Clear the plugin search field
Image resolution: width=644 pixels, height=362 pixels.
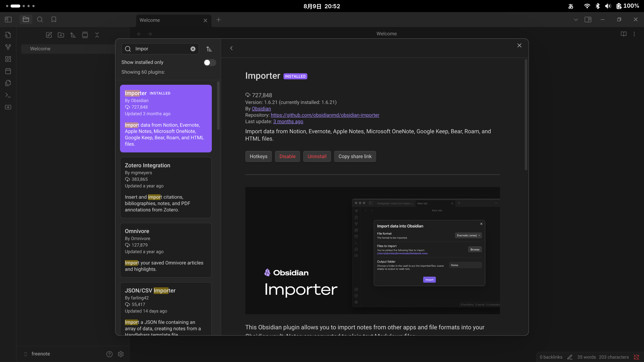[x=193, y=49]
